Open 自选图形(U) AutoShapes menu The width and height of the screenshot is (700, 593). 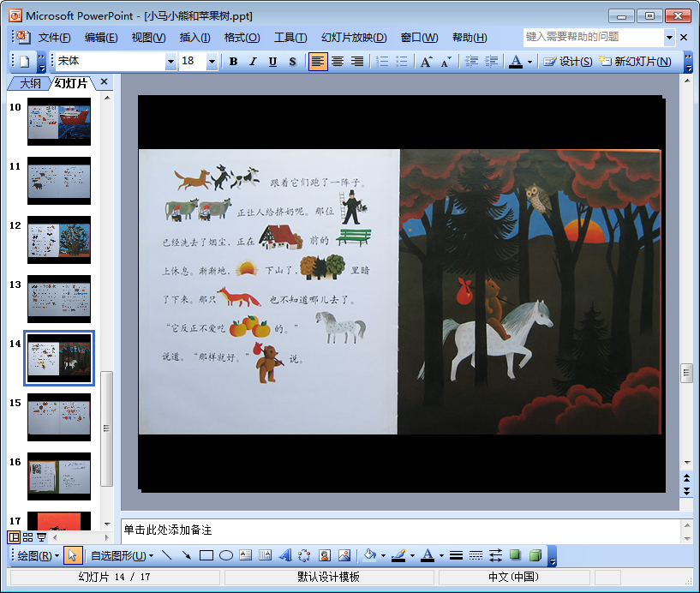point(122,556)
